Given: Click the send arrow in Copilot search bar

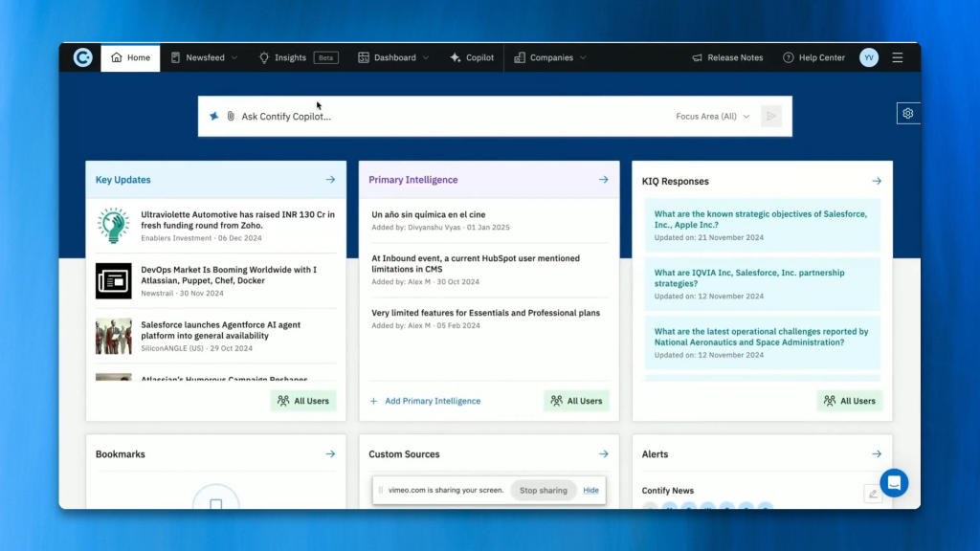Looking at the screenshot, I should (770, 117).
